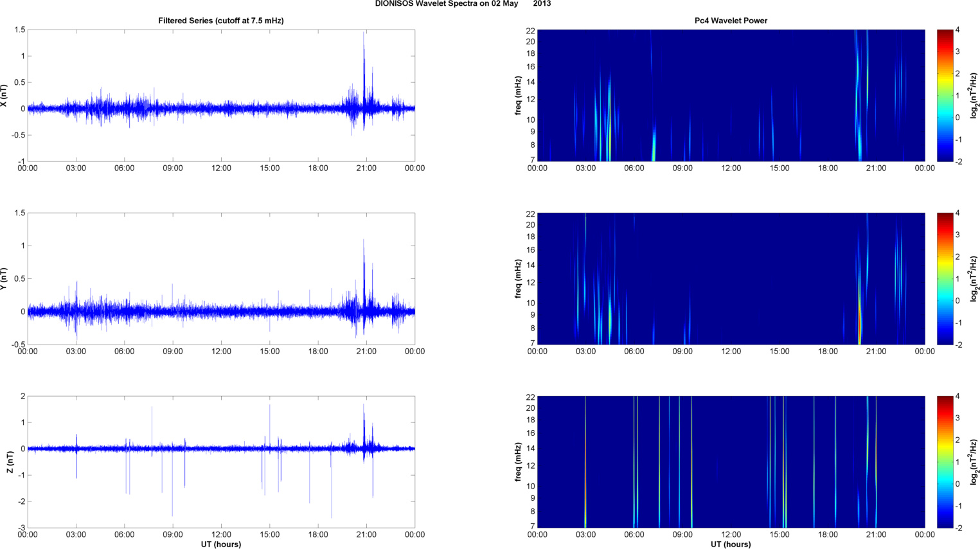Click the Z (nT) vertical axis label
Viewport: 980px width, 549px height.
click(10, 462)
